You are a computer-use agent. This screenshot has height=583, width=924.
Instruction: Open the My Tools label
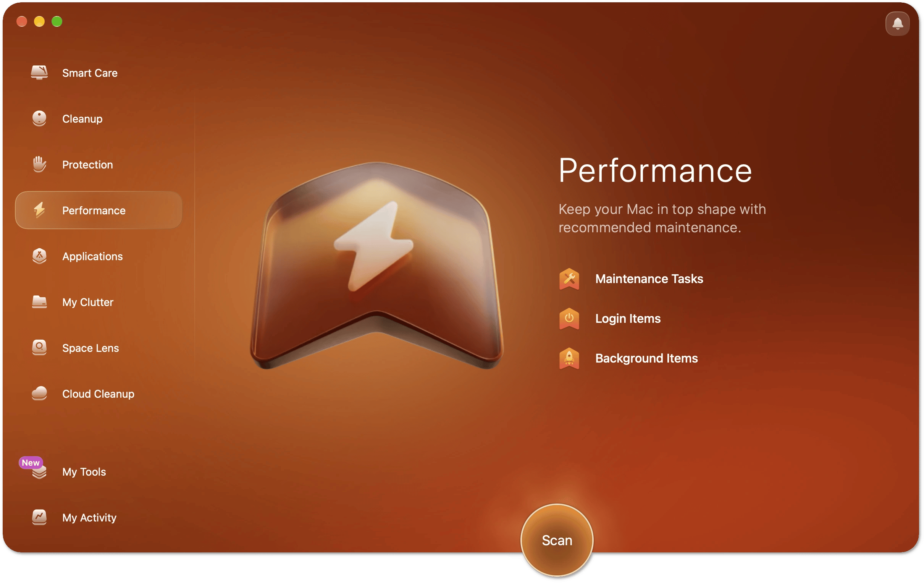[84, 471]
